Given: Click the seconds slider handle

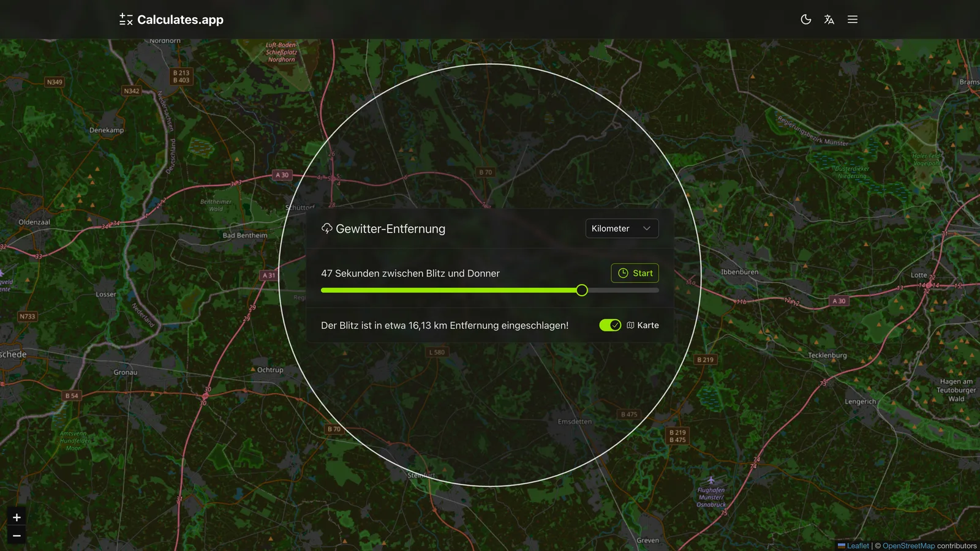Looking at the screenshot, I should [x=582, y=290].
